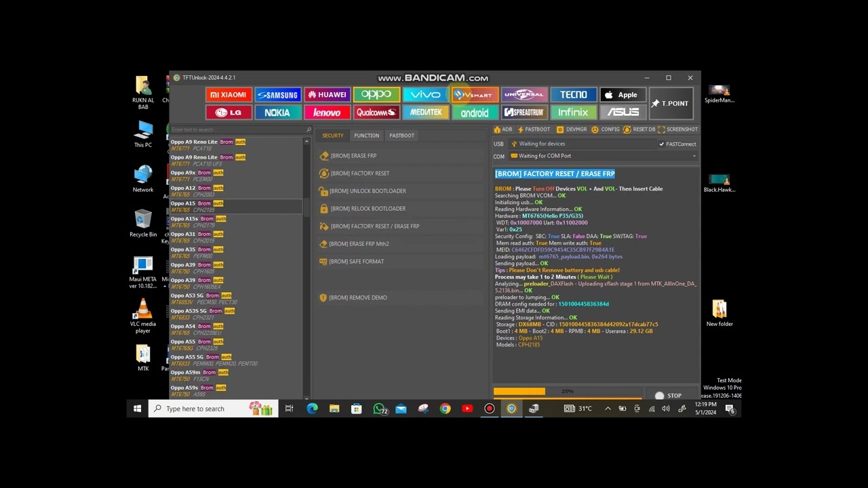Click the model search text field
868x488 pixels.
coord(237,129)
